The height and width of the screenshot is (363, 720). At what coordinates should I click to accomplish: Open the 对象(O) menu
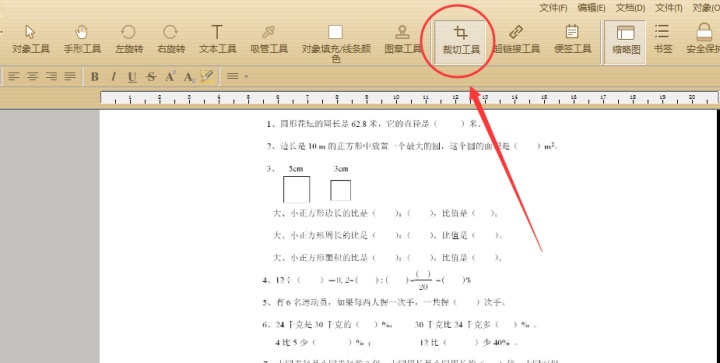[x=706, y=8]
